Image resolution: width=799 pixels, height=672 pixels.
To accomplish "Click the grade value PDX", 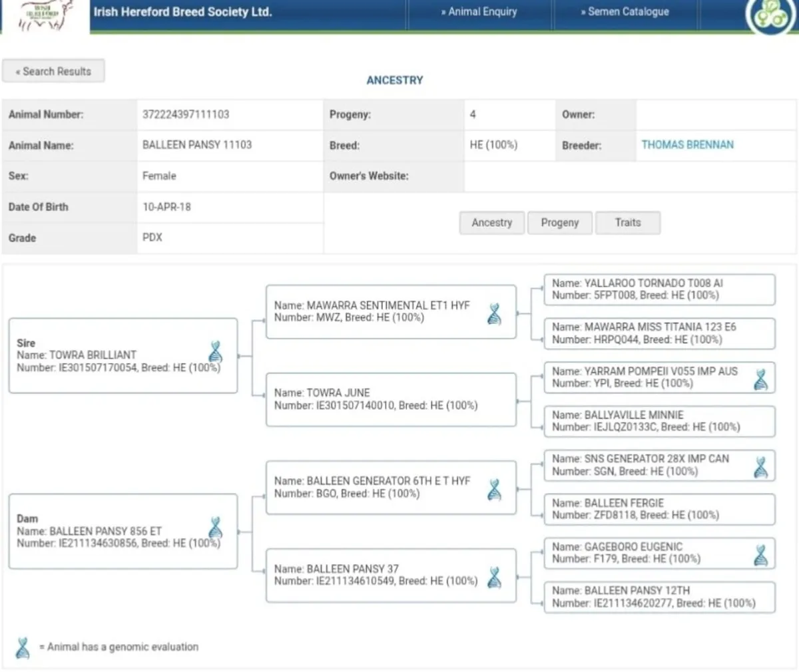I will [x=152, y=238].
